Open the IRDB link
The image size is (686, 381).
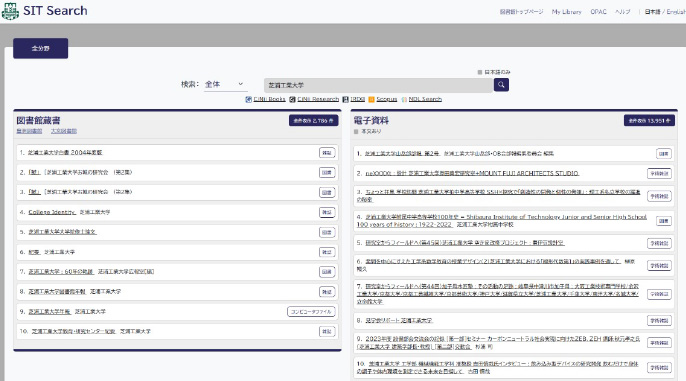point(357,99)
